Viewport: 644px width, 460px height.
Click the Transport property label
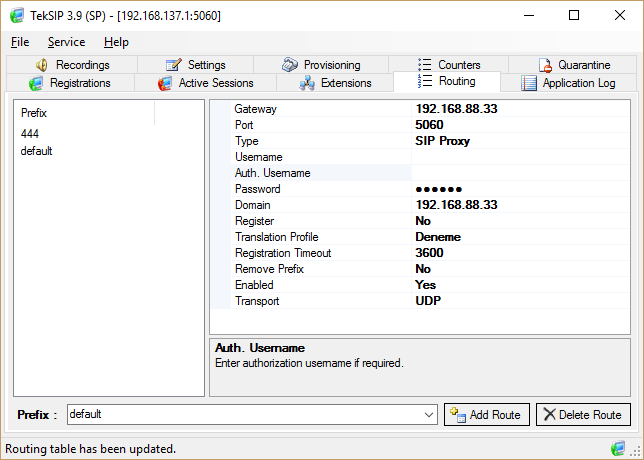[257, 301]
